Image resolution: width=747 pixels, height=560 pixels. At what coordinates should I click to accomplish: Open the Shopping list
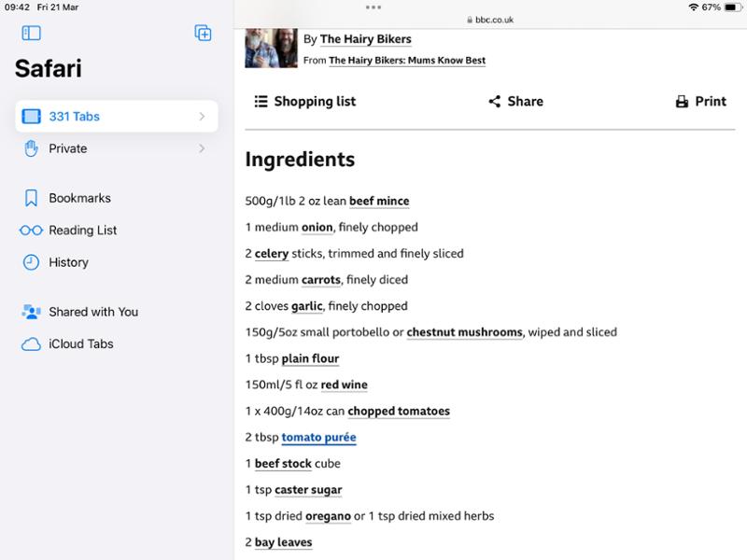click(x=305, y=102)
